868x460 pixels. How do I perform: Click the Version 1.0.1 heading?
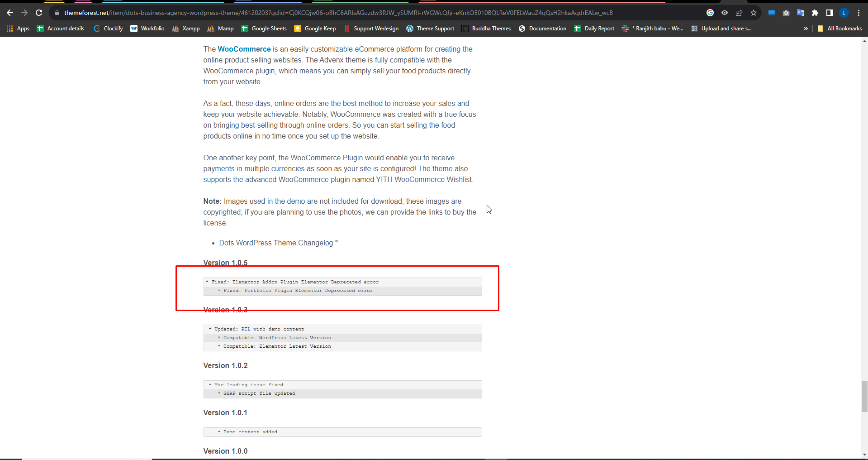point(225,412)
